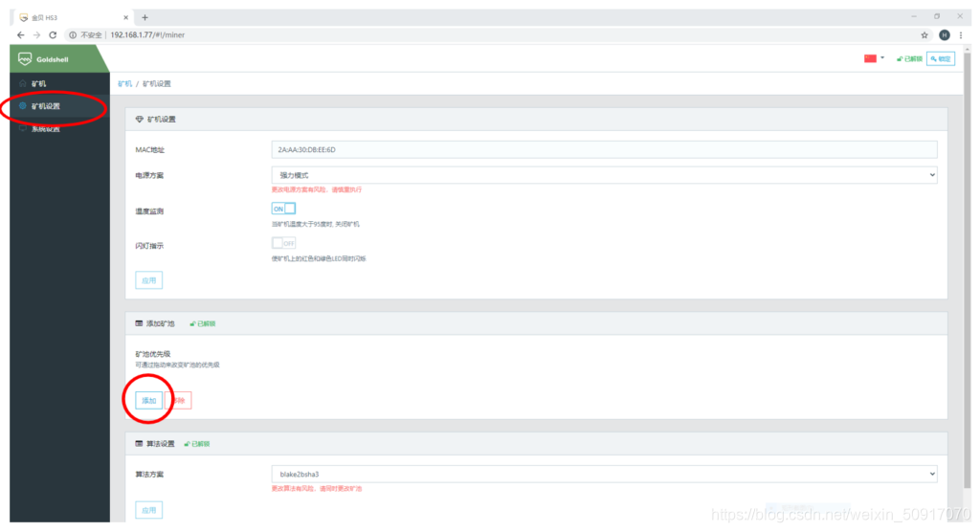Click 已解锁 badge in 添加矿池 header
This screenshot has width=980, height=532.
(203, 323)
